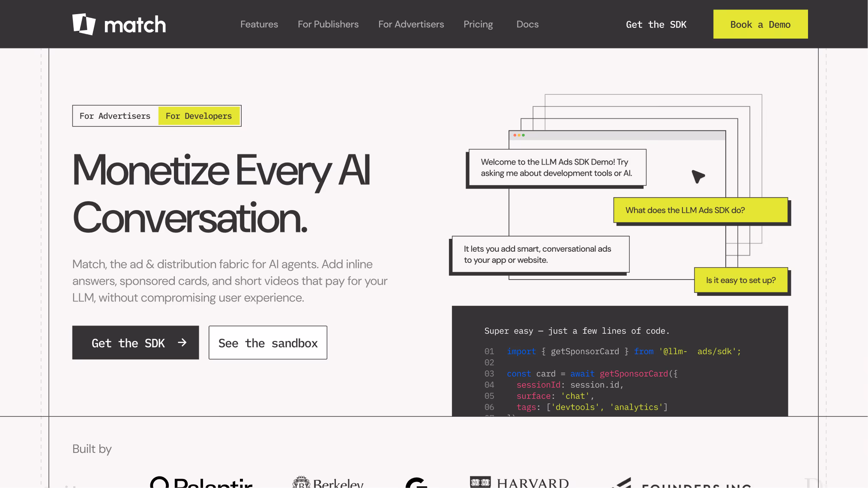Screen dimensions: 868x488
Task: Click the match logo icon
Action: coord(84,24)
